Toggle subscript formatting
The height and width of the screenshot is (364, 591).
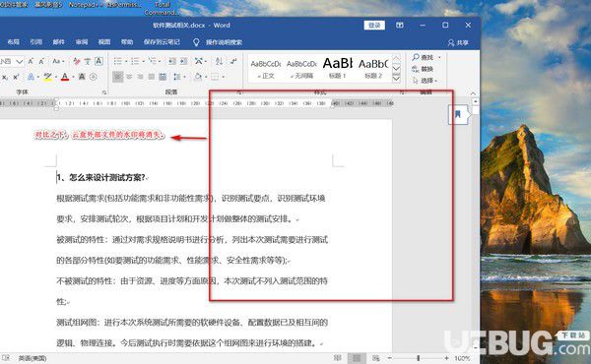point(5,77)
